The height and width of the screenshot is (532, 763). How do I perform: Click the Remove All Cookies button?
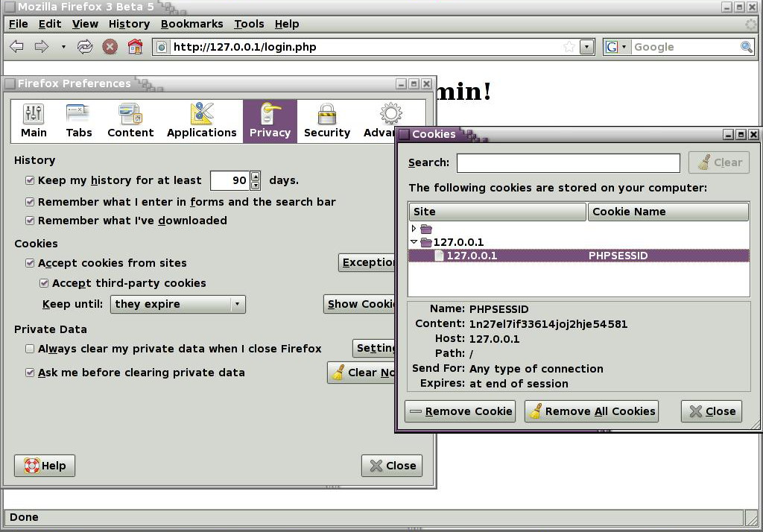pos(592,411)
